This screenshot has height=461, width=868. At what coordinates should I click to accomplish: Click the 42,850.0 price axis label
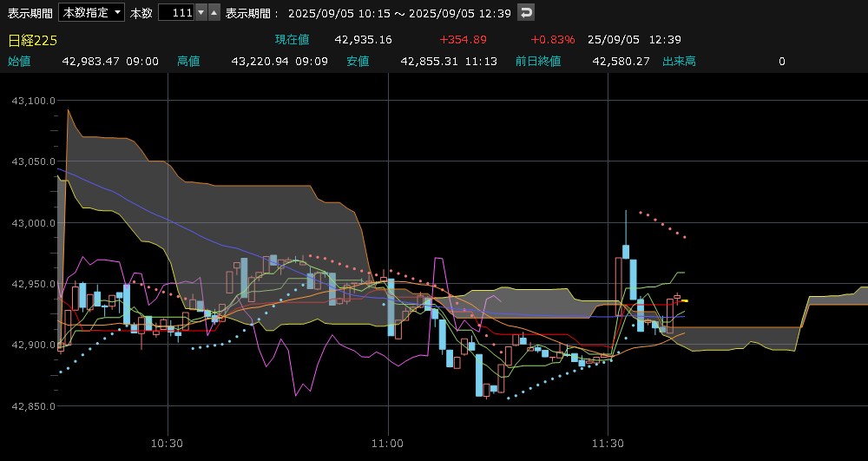point(33,406)
